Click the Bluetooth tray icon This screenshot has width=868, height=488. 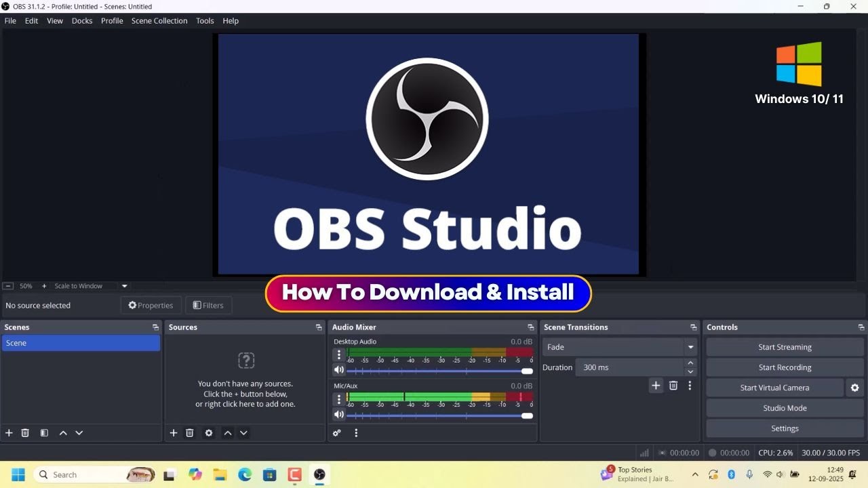732,474
